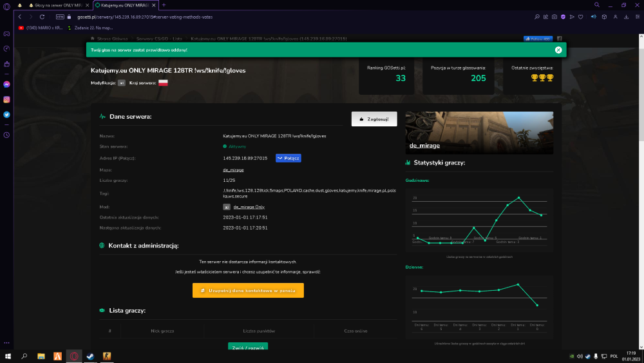Search tabs with the top magnifier icon
This screenshot has height=363, width=644.
tap(597, 5)
